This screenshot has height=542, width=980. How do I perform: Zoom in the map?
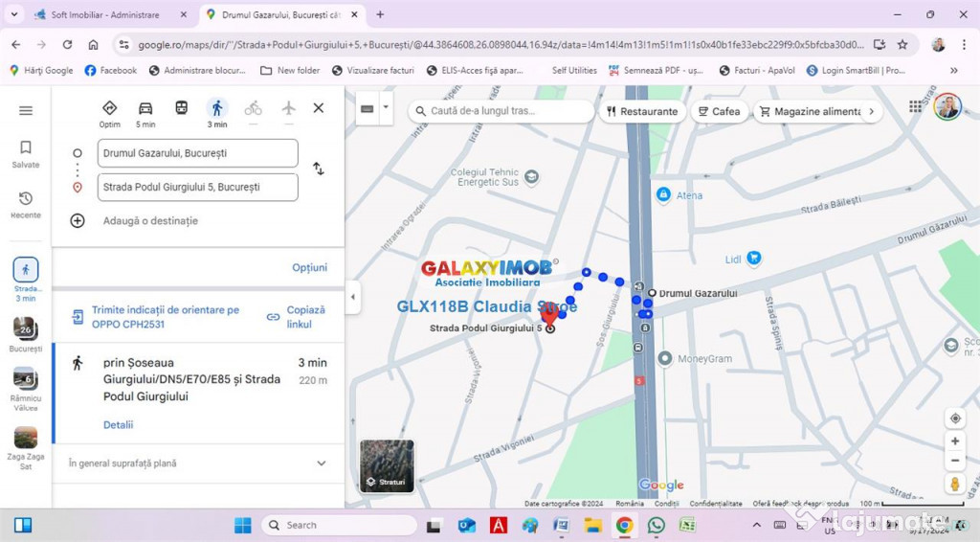(x=955, y=441)
